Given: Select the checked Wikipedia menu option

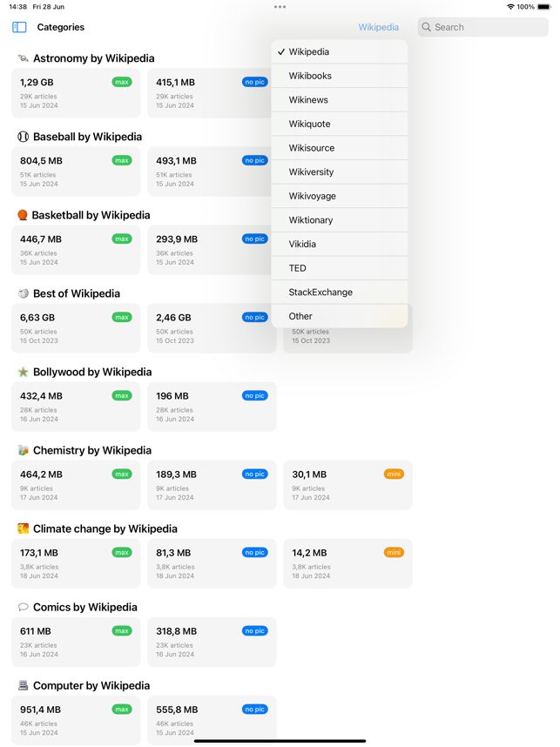Looking at the screenshot, I should tap(339, 52).
